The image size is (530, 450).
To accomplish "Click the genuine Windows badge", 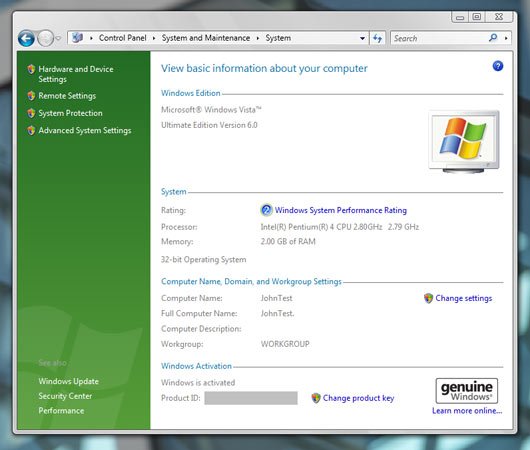I will (466, 390).
